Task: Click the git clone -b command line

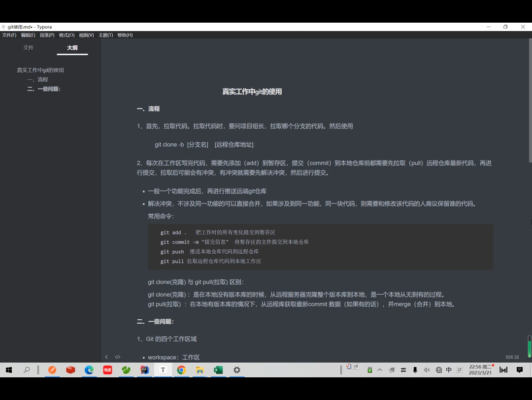Action: tap(204, 144)
